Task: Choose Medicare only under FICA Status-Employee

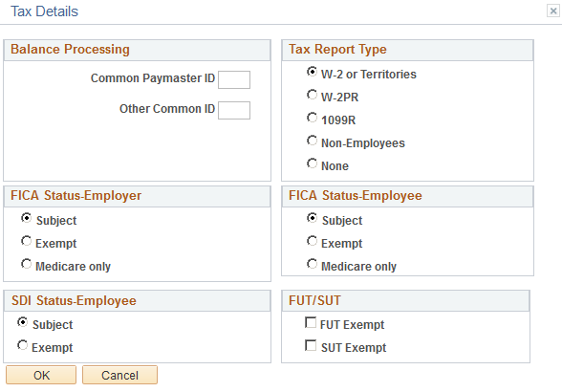Action: (313, 264)
